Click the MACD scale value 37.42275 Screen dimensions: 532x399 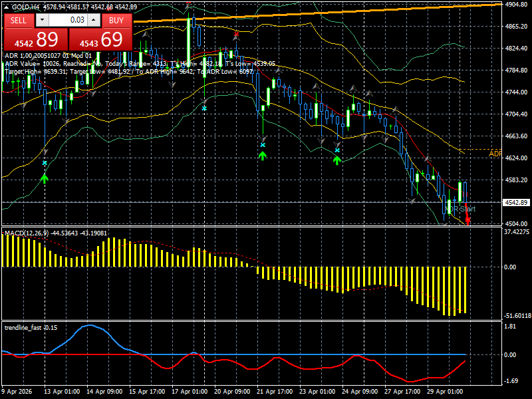[517, 232]
